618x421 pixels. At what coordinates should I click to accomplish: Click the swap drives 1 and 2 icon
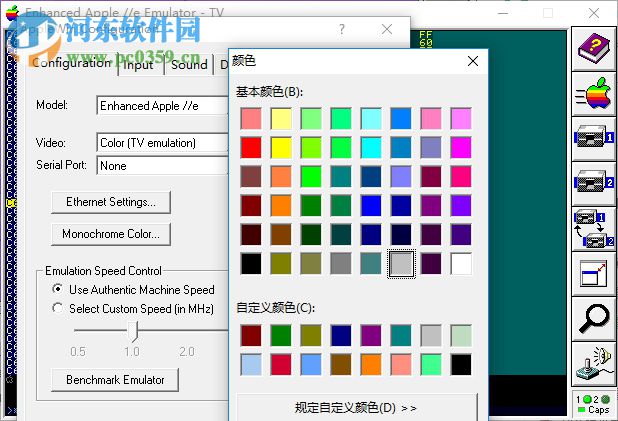(x=594, y=229)
